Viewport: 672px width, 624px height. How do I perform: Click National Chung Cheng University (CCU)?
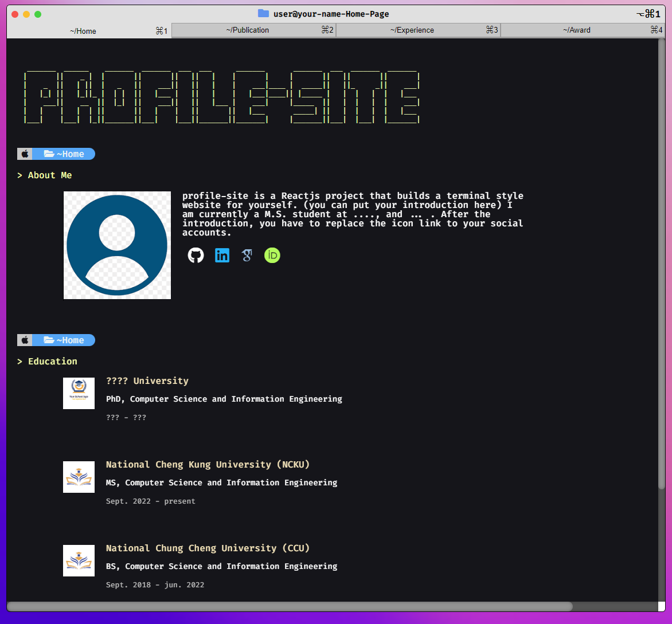[x=208, y=548]
